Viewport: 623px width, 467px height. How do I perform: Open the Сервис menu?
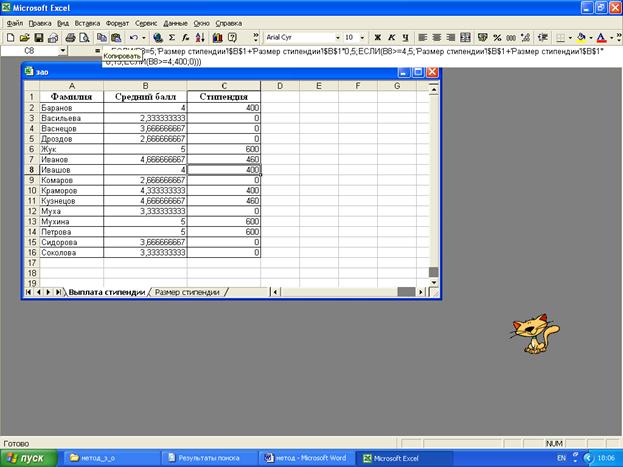[146, 23]
